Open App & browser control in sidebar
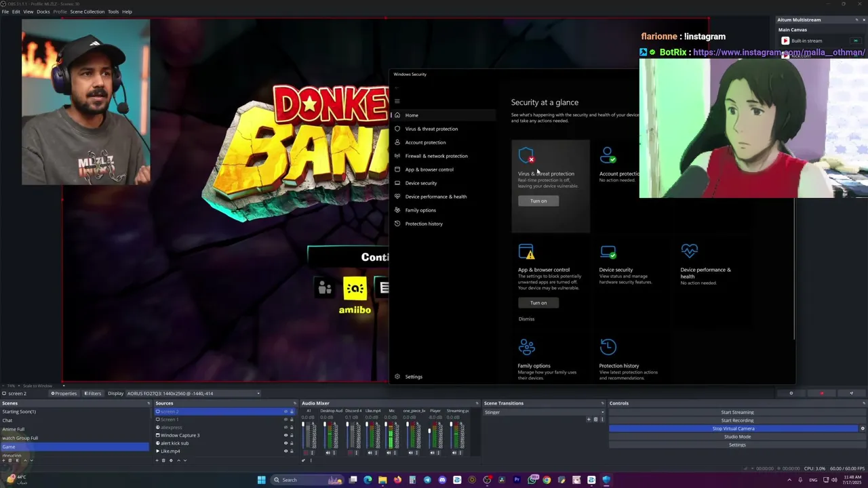Screen dimensions: 868x488 (x=429, y=169)
